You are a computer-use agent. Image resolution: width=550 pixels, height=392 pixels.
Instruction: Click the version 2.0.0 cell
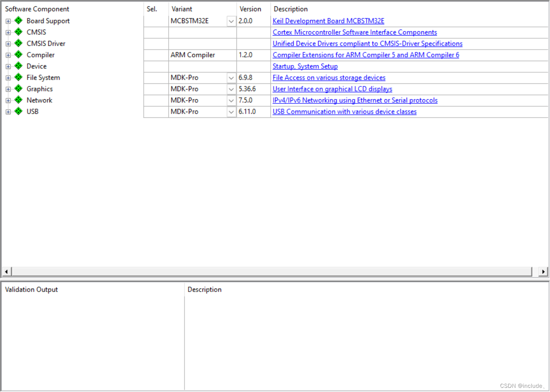pos(253,21)
